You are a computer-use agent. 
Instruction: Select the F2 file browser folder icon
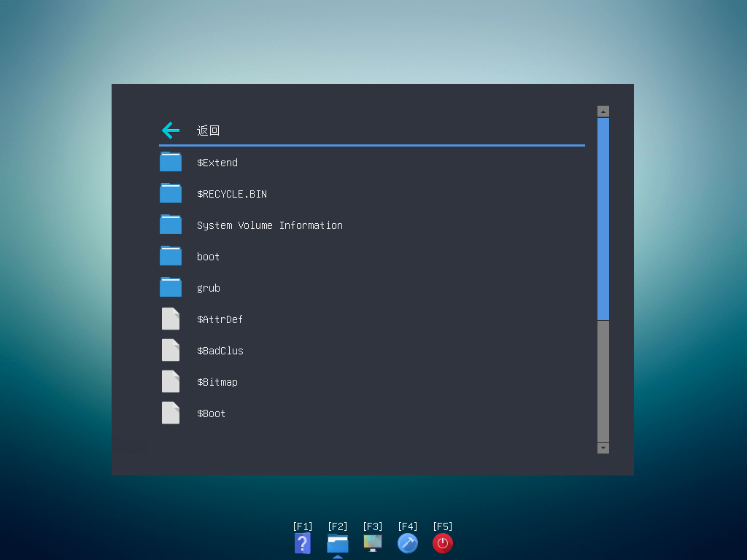tap(337, 543)
